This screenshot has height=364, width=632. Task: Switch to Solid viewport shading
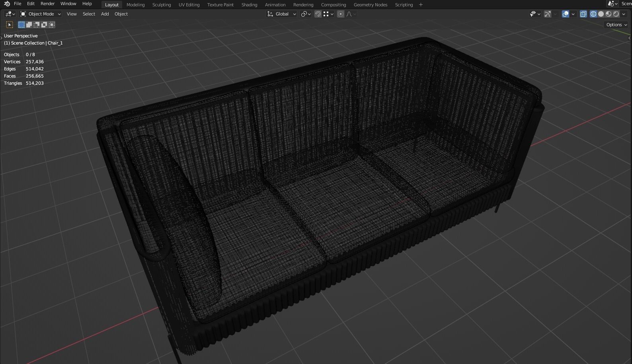point(601,14)
